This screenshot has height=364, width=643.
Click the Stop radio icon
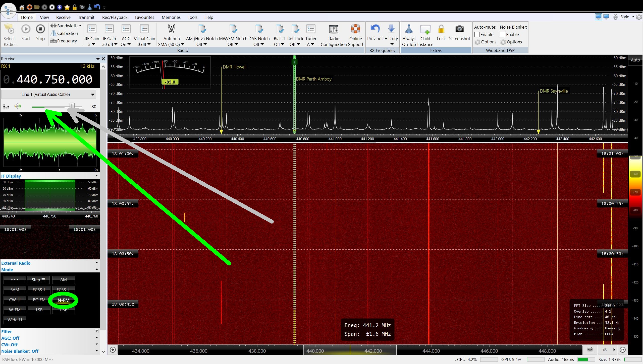40,29
